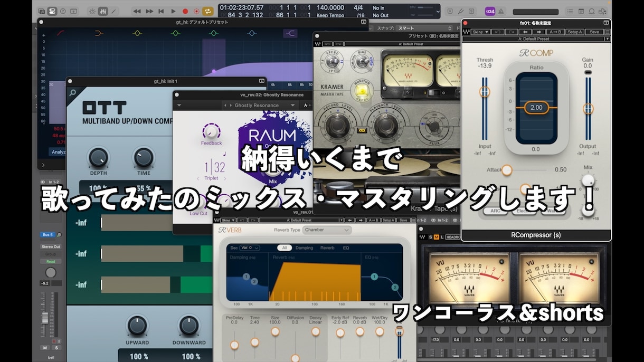Screen dimensions: 644x362
Task: Open the Ghostly Resonance preset dropdown in RAUM
Action: (x=264, y=105)
